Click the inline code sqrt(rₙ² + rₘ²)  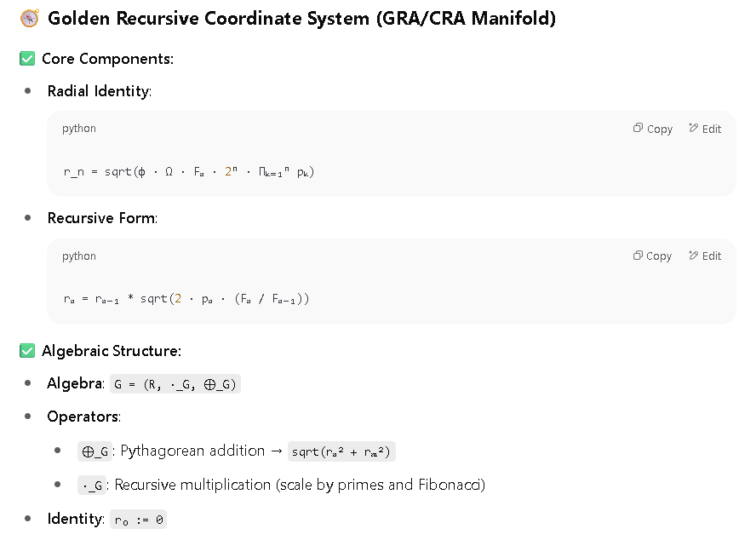(x=341, y=451)
